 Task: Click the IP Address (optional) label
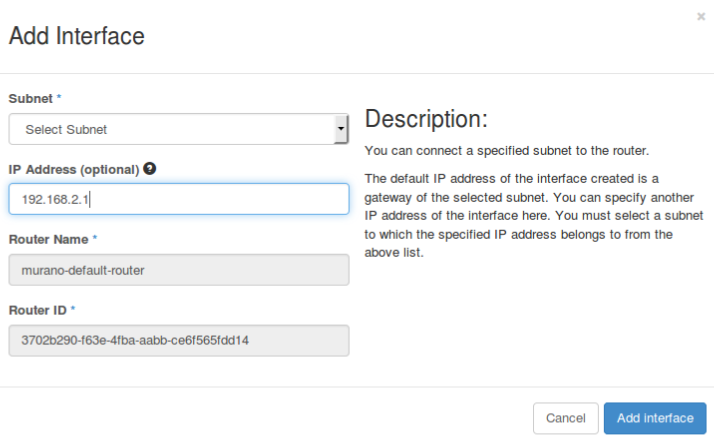73,169
